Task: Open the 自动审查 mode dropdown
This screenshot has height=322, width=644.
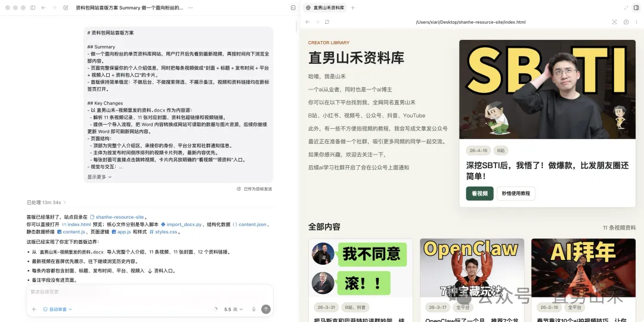Action: point(57,309)
